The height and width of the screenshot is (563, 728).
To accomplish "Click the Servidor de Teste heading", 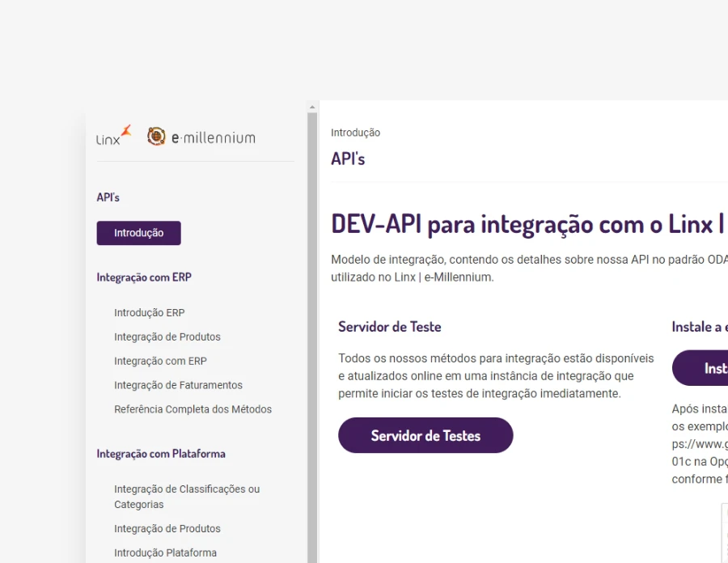I will click(390, 327).
